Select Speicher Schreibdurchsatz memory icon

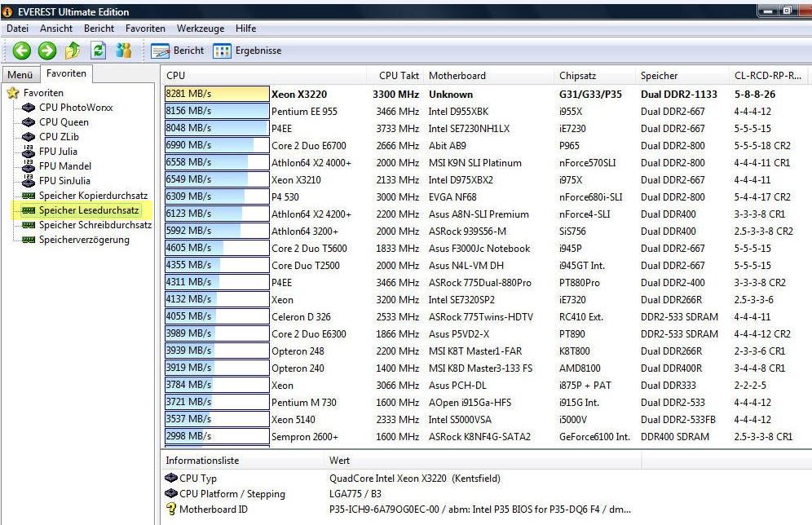(29, 225)
